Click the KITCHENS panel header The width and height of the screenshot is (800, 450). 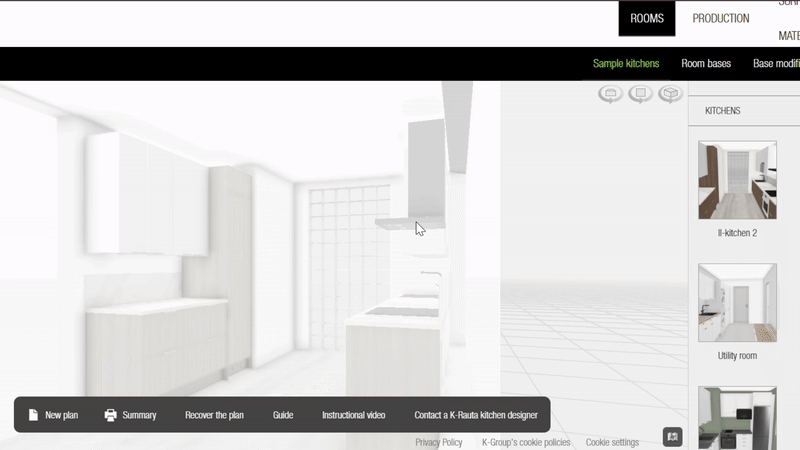point(722,111)
